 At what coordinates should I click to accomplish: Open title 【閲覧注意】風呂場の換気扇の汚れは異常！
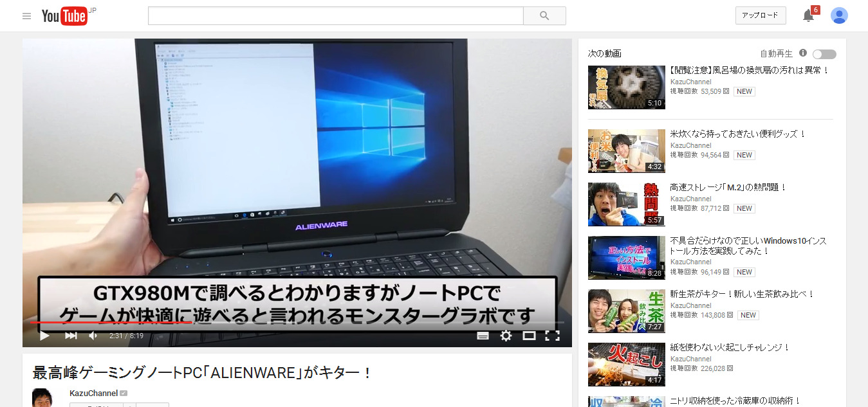coord(750,70)
